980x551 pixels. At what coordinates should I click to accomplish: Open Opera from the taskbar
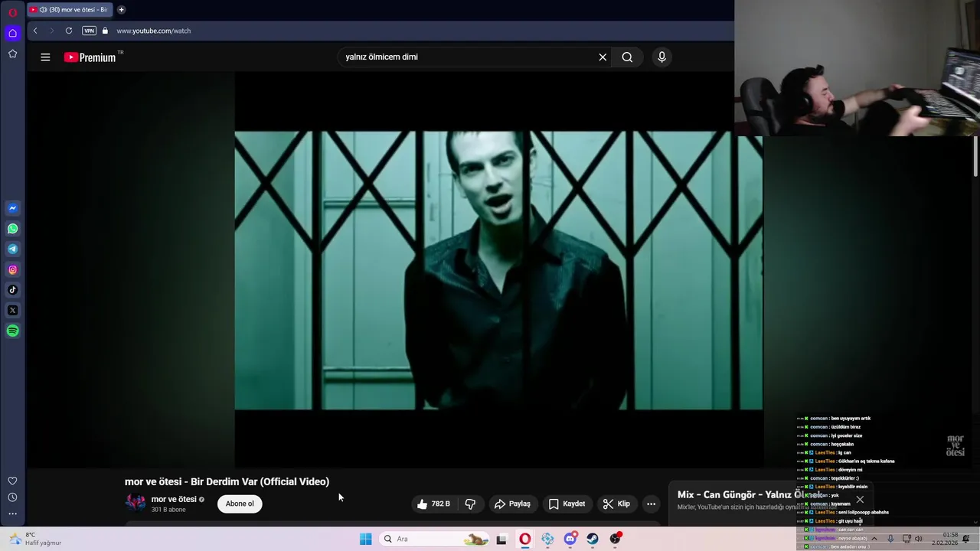(x=524, y=539)
